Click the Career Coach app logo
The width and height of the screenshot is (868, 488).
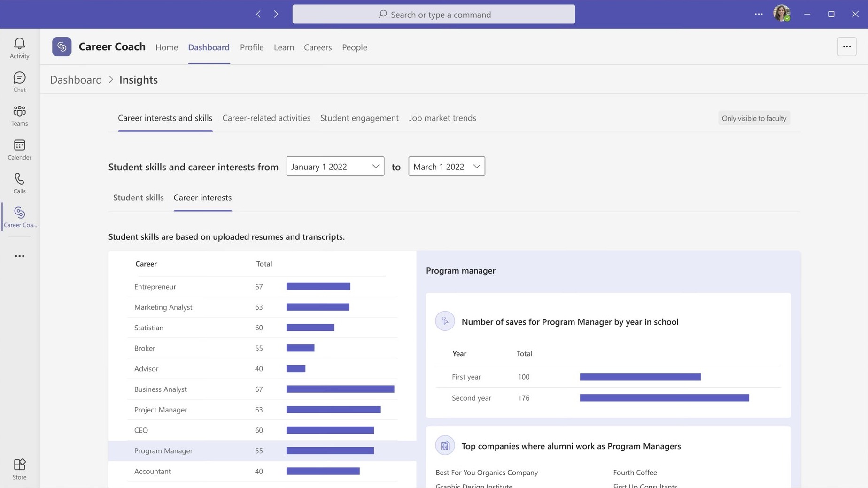point(62,46)
